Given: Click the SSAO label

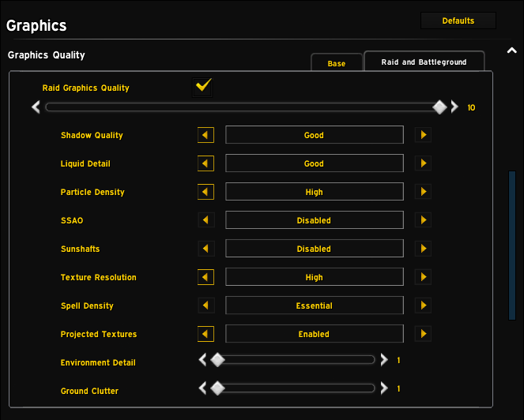Looking at the screenshot, I should [x=72, y=220].
